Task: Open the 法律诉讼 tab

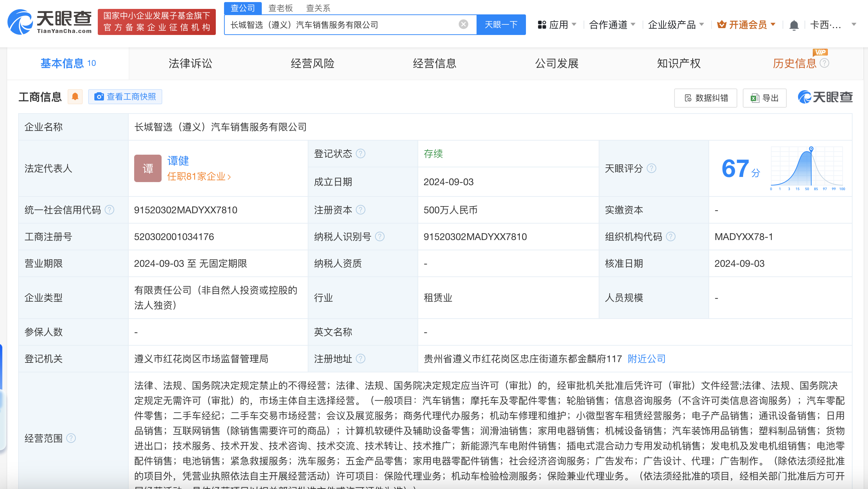Action: (x=190, y=63)
